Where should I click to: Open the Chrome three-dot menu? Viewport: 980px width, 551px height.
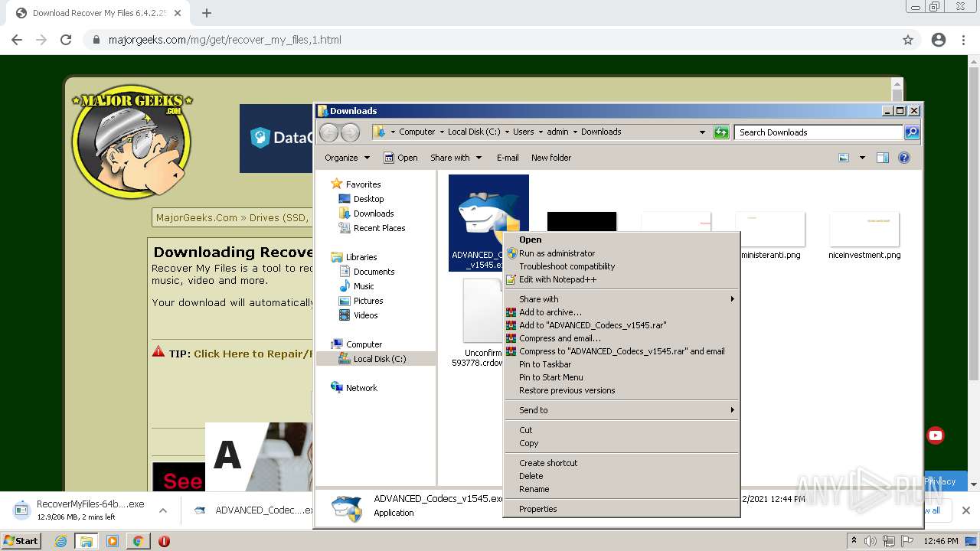pyautogui.click(x=963, y=40)
